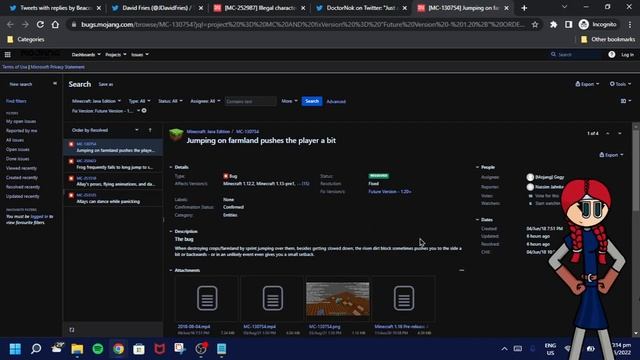The image size is (640, 360).
Task: Open the Assignee: All filter dropdown
Action: click(205, 101)
